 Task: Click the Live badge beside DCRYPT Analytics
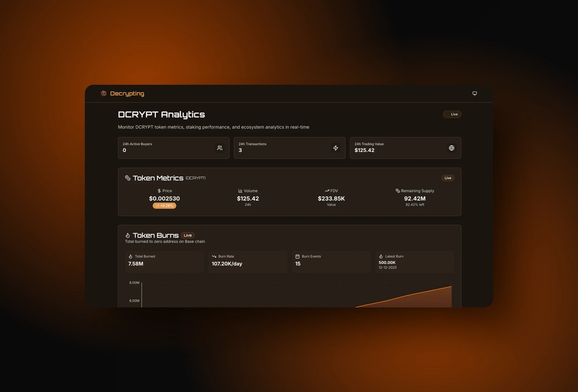(x=452, y=114)
